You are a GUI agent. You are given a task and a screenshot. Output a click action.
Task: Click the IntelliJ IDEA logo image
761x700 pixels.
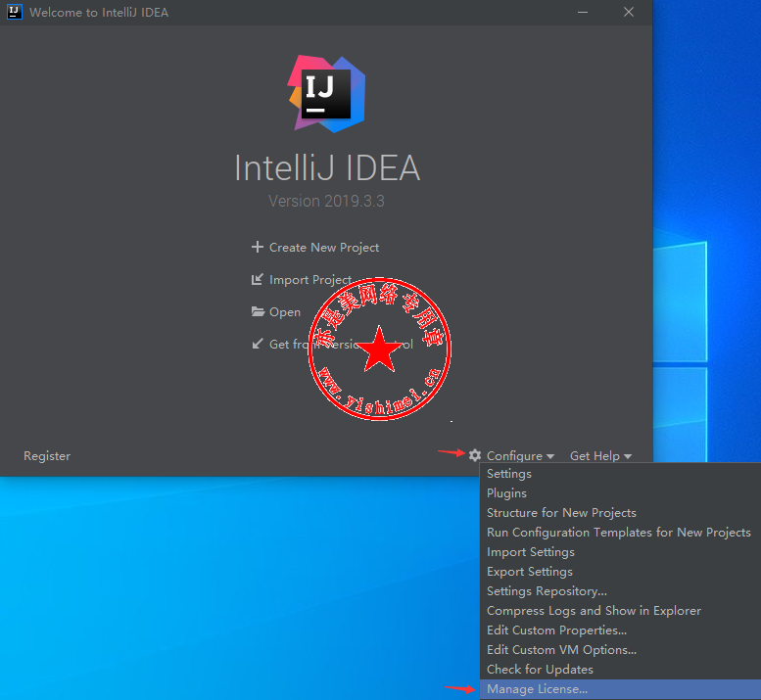coord(326,94)
